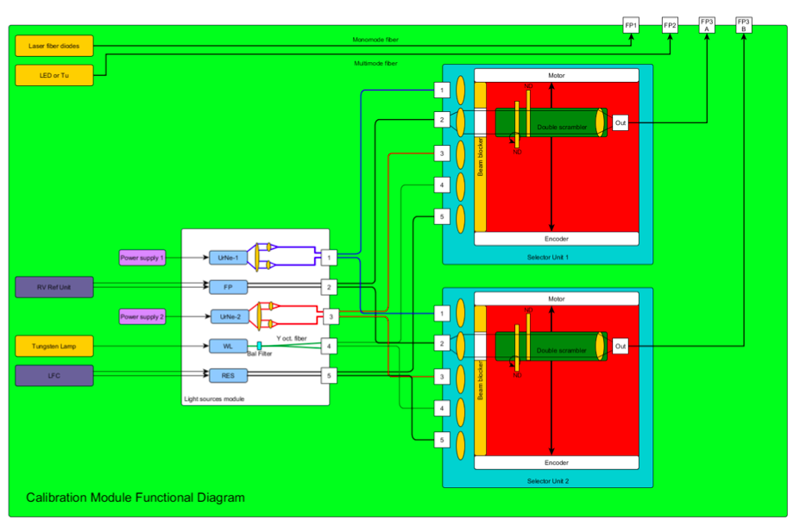800x532 pixels.
Task: Select Double scrambler in Selector Unit 2
Action: click(x=561, y=350)
